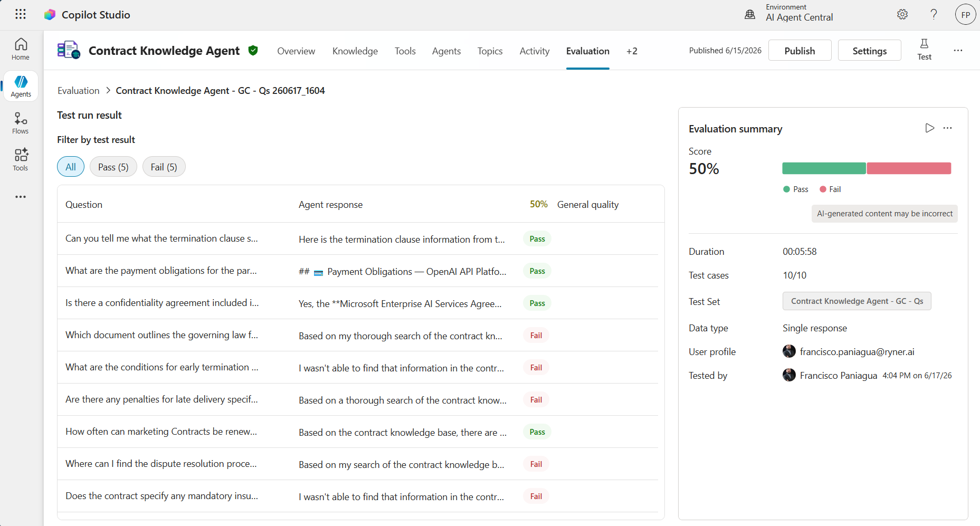Image resolution: width=980 pixels, height=526 pixels.
Task: Open Flows in the sidebar
Action: tap(21, 123)
